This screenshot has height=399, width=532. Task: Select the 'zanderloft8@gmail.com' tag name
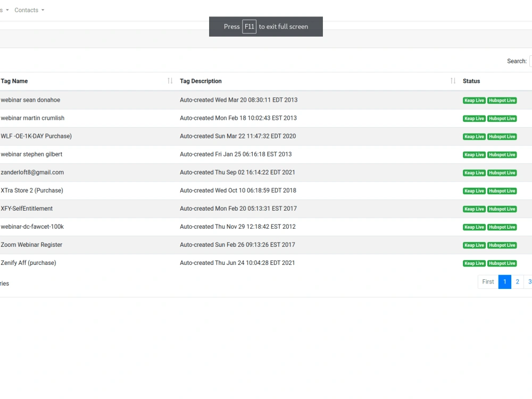pos(32,172)
